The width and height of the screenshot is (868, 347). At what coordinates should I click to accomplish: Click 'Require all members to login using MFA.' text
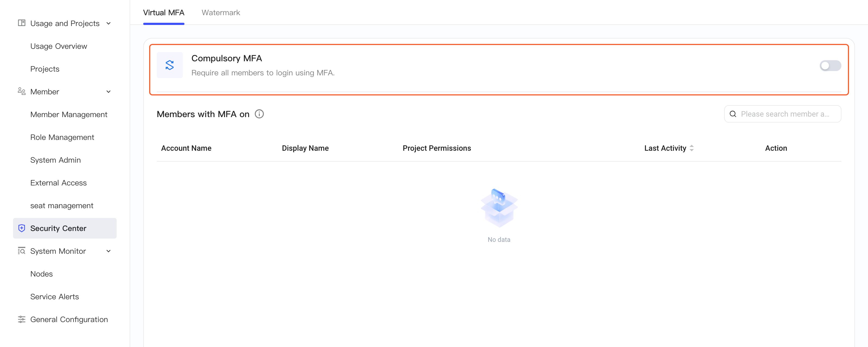point(263,73)
